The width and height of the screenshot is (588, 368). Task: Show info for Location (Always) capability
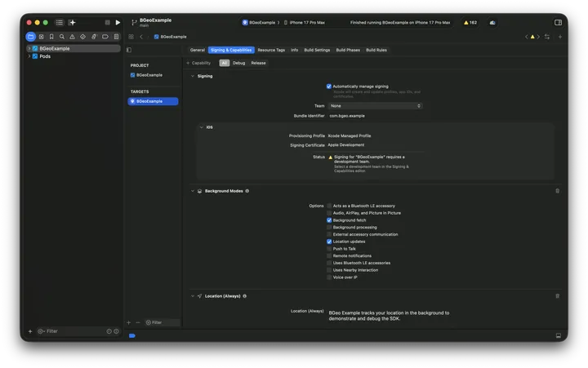point(244,296)
